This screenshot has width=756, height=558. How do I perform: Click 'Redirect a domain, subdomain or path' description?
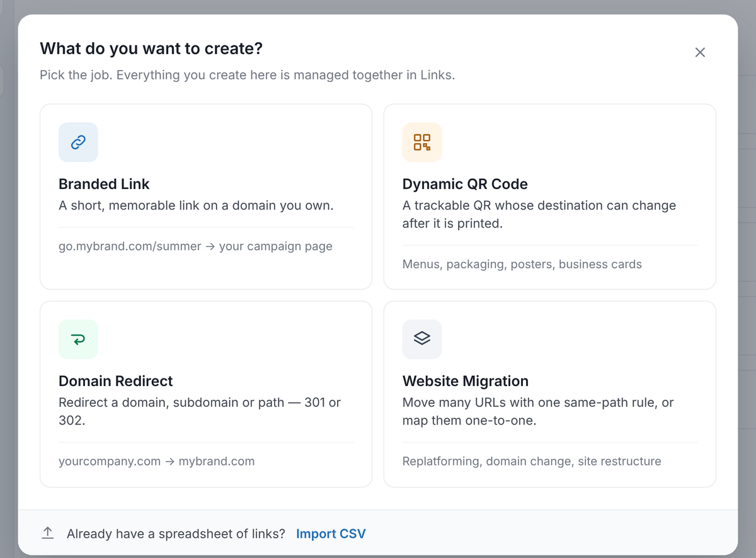[x=200, y=411]
